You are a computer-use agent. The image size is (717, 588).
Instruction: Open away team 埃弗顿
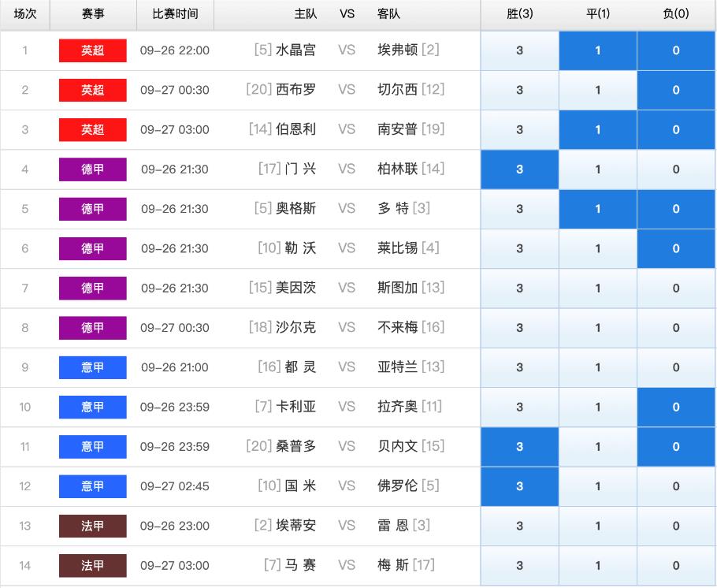pos(397,50)
